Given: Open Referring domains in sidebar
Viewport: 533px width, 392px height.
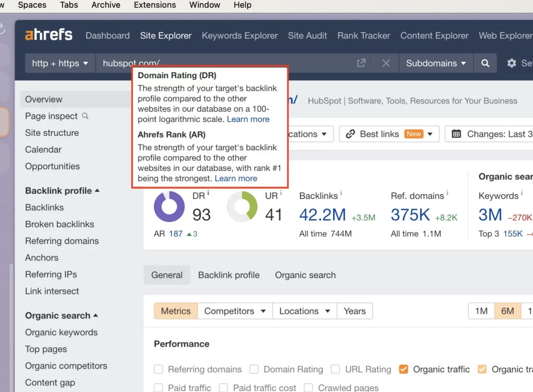Looking at the screenshot, I should pyautogui.click(x=62, y=241).
